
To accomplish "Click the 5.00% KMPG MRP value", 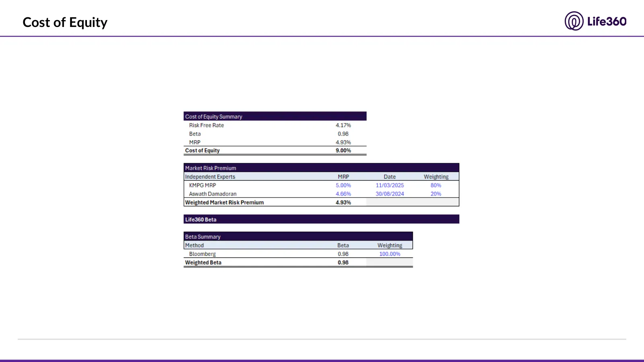I will (x=343, y=185).
